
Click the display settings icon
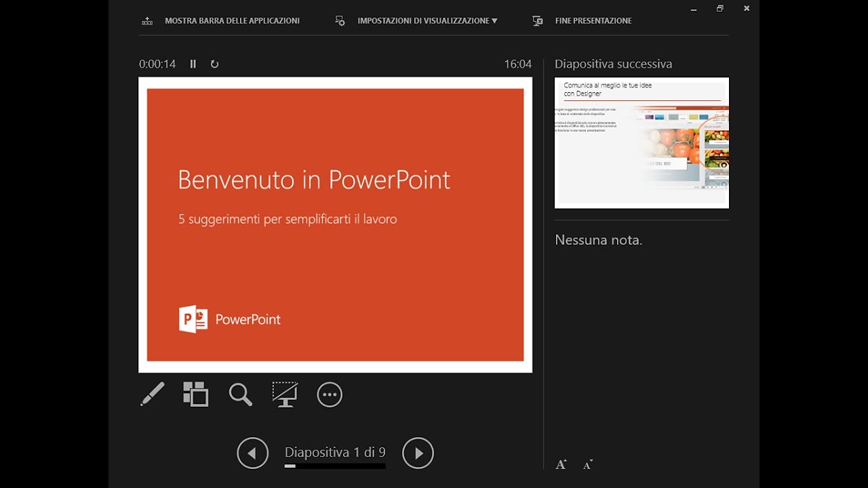(340, 21)
